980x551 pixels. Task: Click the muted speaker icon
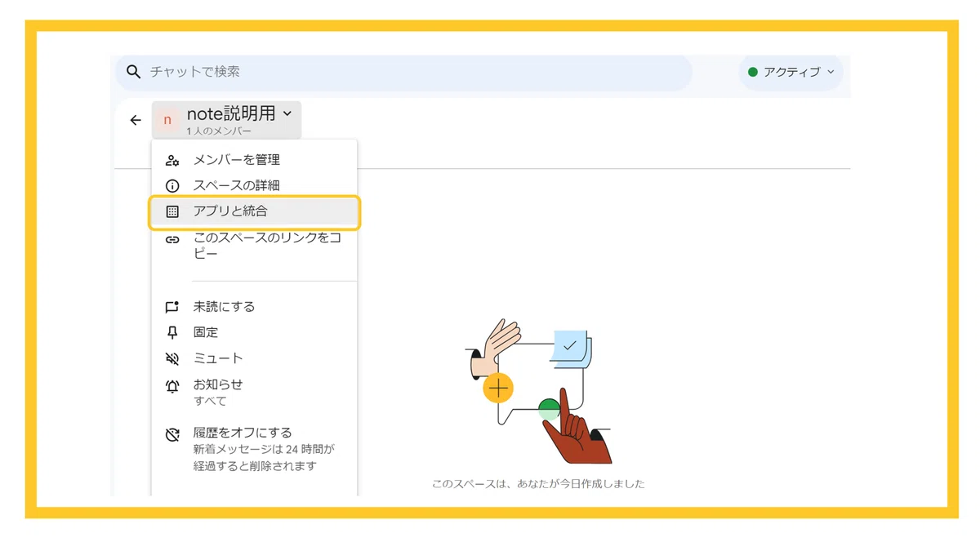click(x=172, y=358)
